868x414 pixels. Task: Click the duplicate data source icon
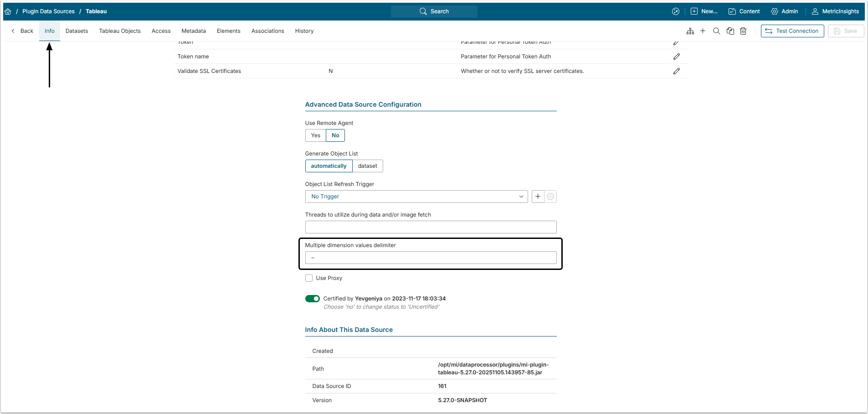pos(730,31)
